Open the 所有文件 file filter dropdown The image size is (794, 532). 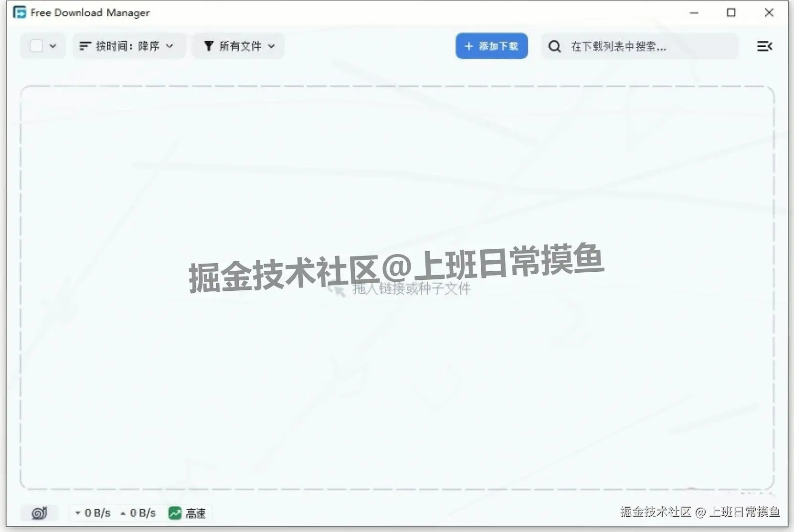click(x=239, y=46)
